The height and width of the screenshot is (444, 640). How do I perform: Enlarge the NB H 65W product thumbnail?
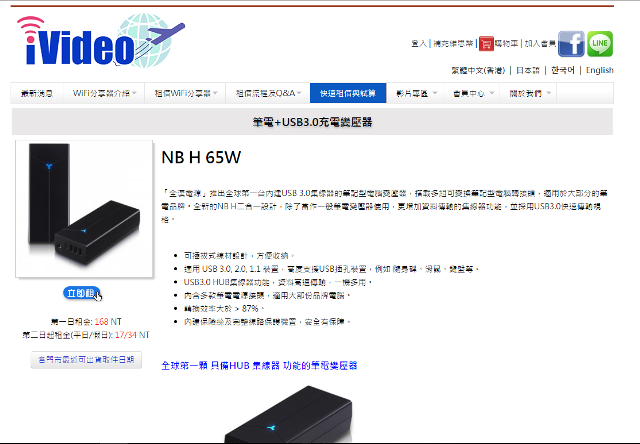point(84,209)
